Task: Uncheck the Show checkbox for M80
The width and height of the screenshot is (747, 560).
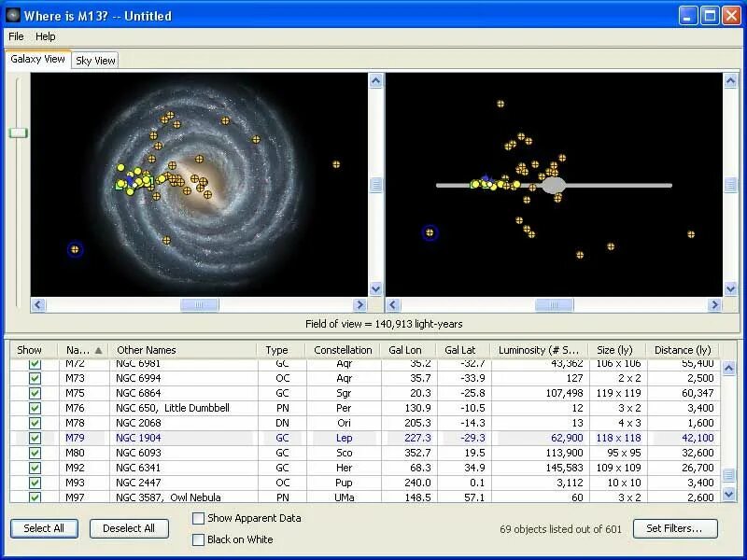Action: (x=35, y=453)
